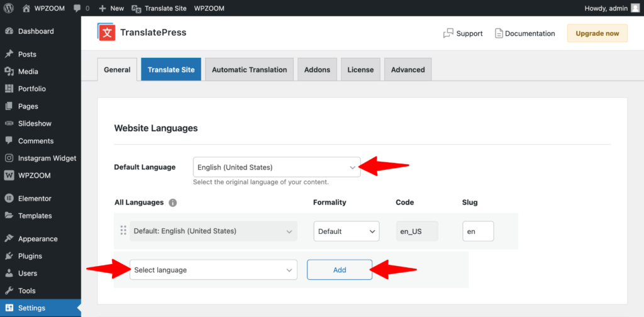Open the Elementor sidebar menu item
644x317 pixels.
pos(35,198)
